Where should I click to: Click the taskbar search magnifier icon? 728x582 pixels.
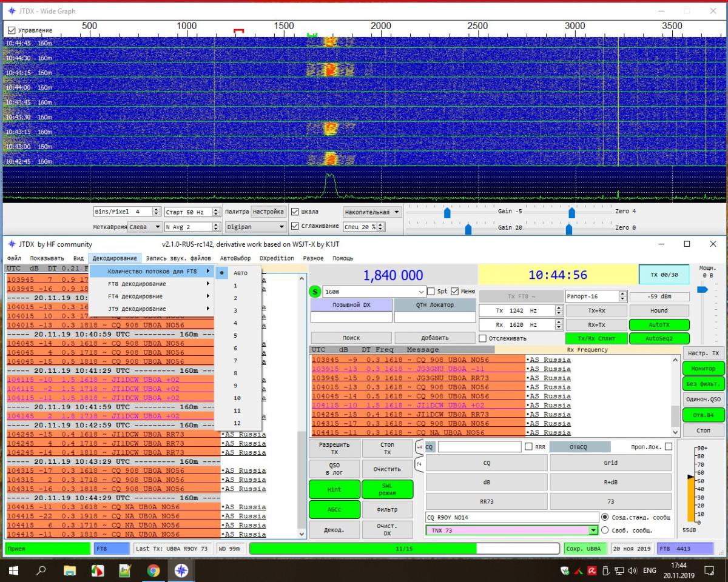point(41,570)
